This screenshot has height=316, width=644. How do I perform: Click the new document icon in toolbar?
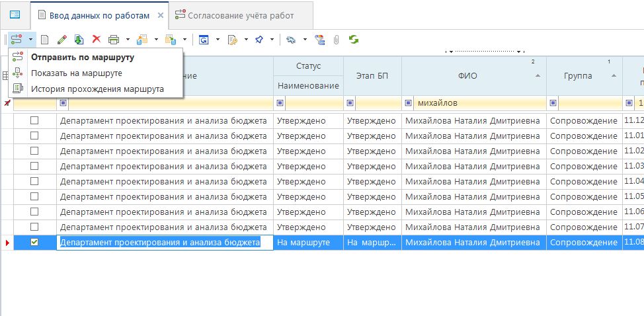[x=45, y=40]
